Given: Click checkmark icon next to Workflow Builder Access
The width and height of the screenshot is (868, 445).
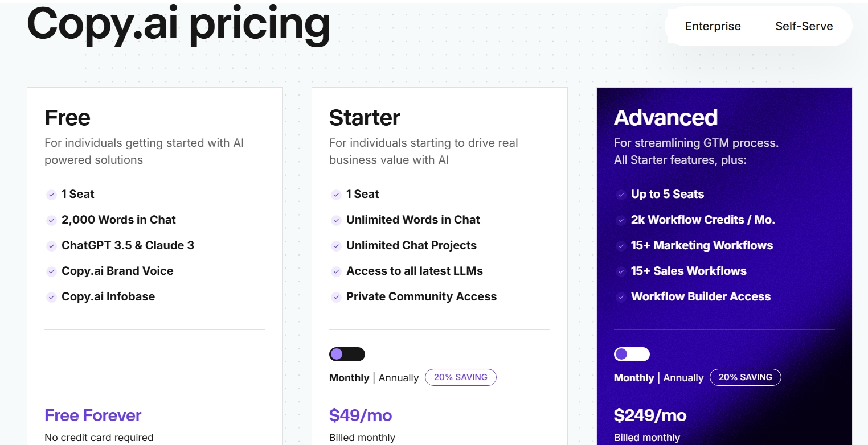Looking at the screenshot, I should point(621,297).
